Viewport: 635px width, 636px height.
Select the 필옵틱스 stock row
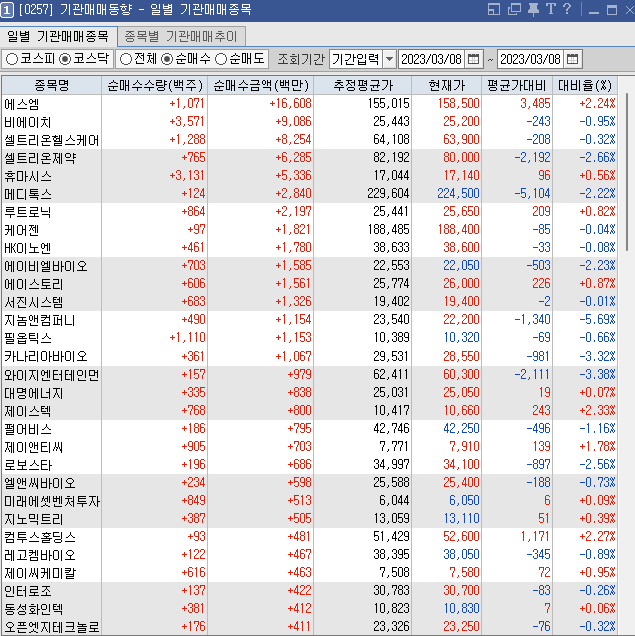point(310,337)
